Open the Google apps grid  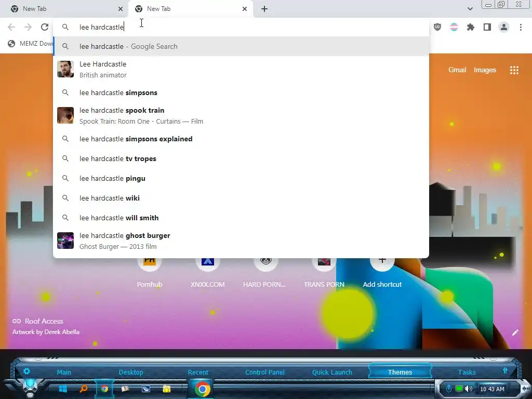(514, 70)
